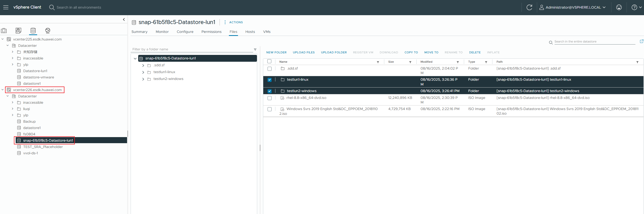Switch to Networking inventory view

[x=48, y=31]
